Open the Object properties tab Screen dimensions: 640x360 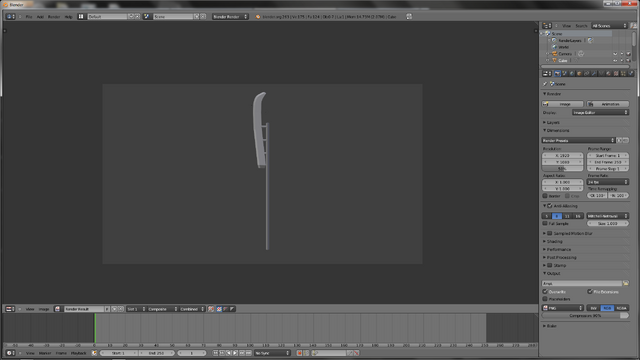point(579,73)
